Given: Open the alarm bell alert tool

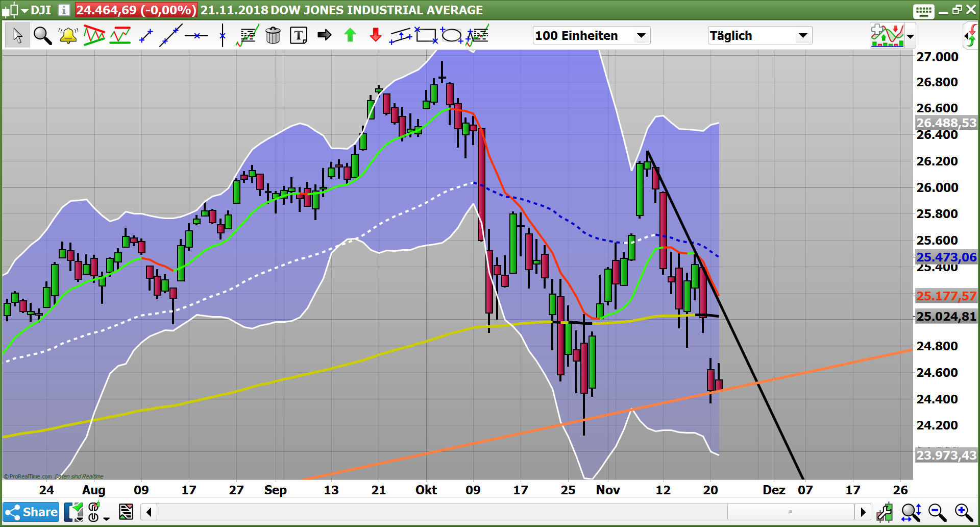Looking at the screenshot, I should pyautogui.click(x=68, y=36).
